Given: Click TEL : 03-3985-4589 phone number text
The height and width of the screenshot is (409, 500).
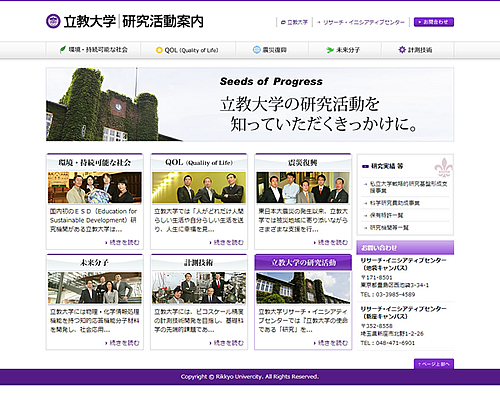Looking at the screenshot, I should 388,294.
